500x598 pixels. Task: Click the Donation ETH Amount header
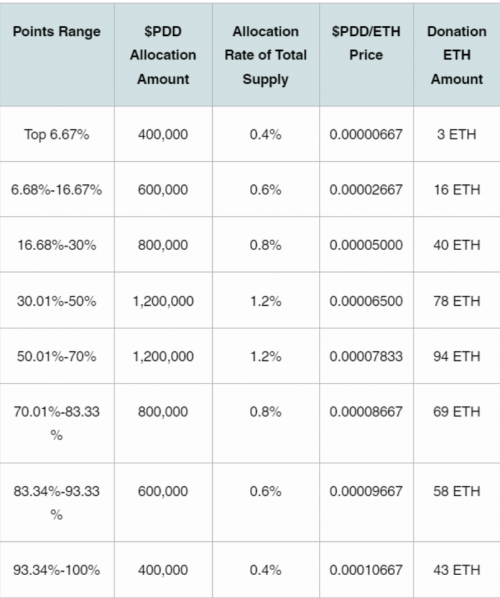pyautogui.click(x=457, y=55)
